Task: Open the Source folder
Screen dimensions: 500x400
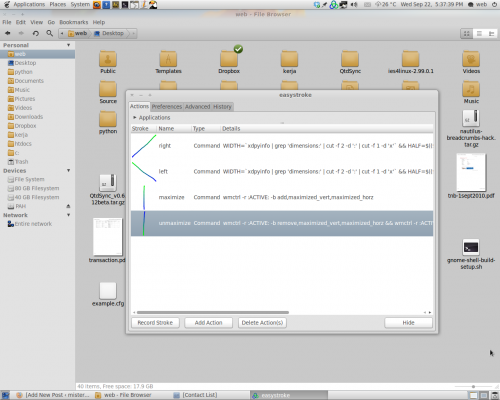Action: click(x=108, y=89)
